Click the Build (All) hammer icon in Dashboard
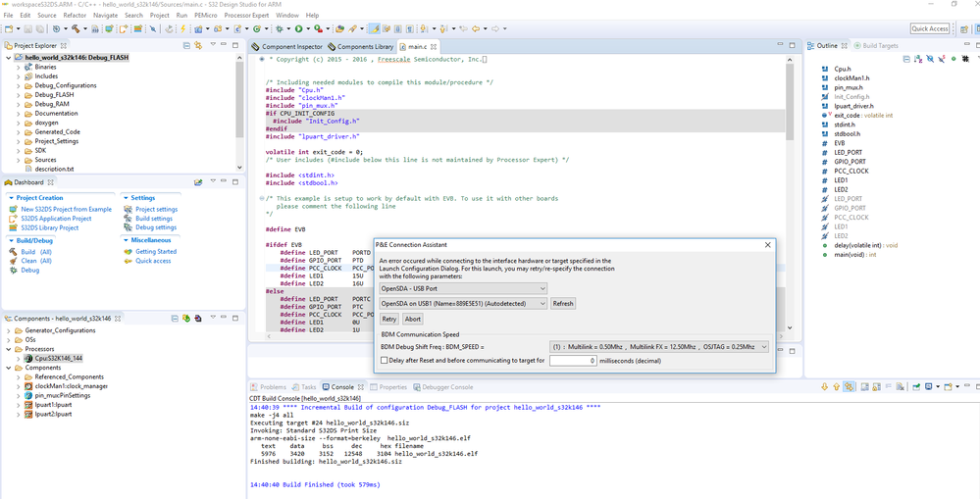 [x=13, y=252]
